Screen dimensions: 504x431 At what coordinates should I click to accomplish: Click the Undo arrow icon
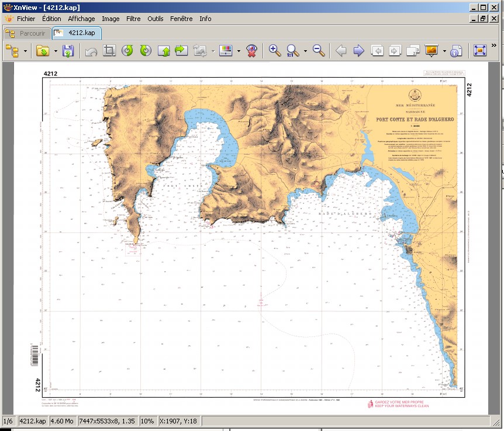[91, 51]
